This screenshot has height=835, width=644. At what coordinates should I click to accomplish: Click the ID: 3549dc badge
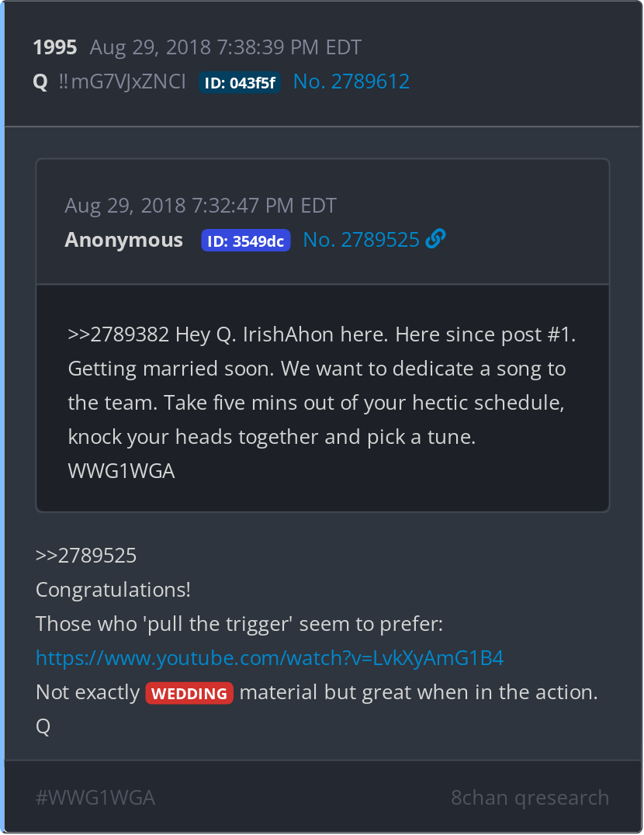click(x=245, y=241)
